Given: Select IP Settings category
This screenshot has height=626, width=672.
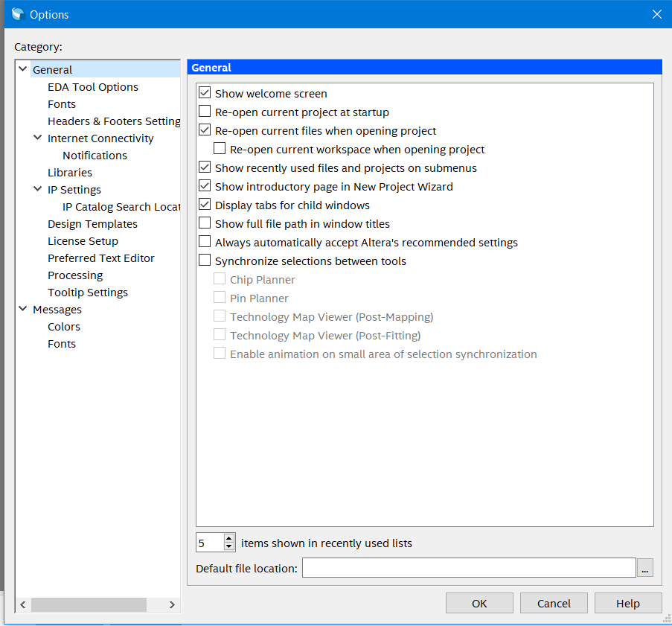Looking at the screenshot, I should click(x=74, y=190).
